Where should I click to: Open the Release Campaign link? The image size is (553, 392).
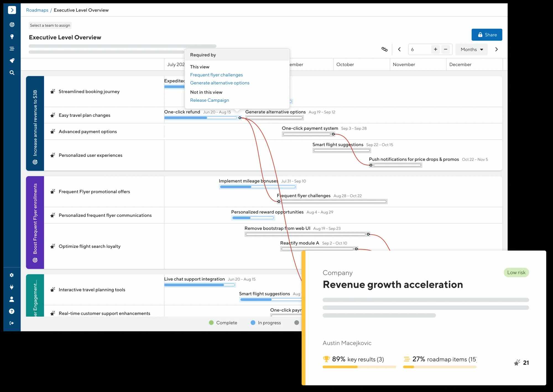[x=209, y=100]
